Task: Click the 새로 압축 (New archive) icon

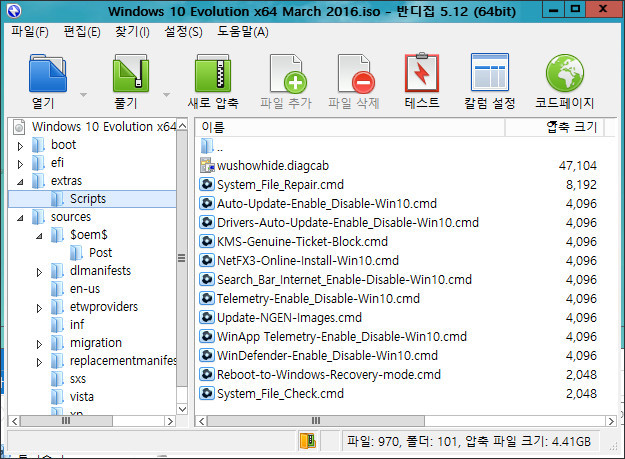Action: coord(213,73)
